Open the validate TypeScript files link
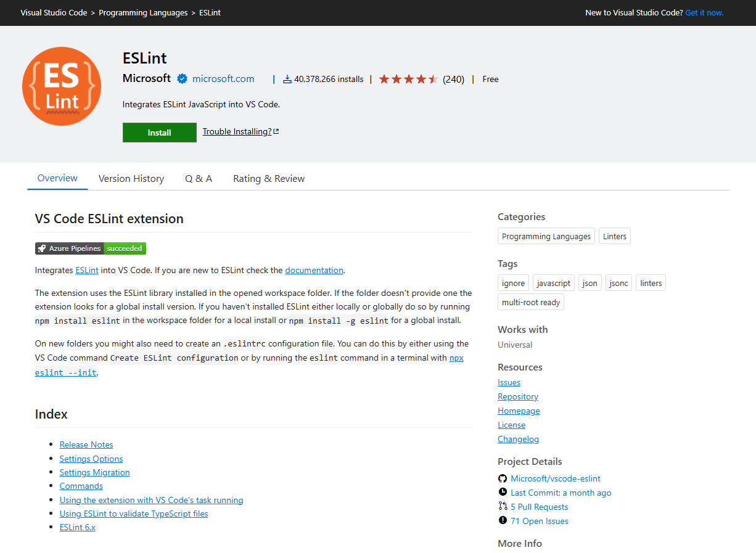The height and width of the screenshot is (553, 756). 134,514
